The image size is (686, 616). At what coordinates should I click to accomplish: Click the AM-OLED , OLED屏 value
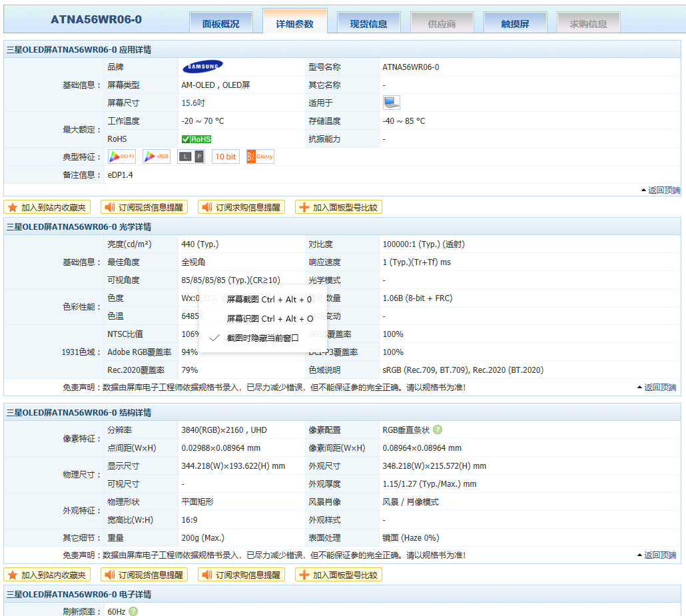[x=216, y=85]
